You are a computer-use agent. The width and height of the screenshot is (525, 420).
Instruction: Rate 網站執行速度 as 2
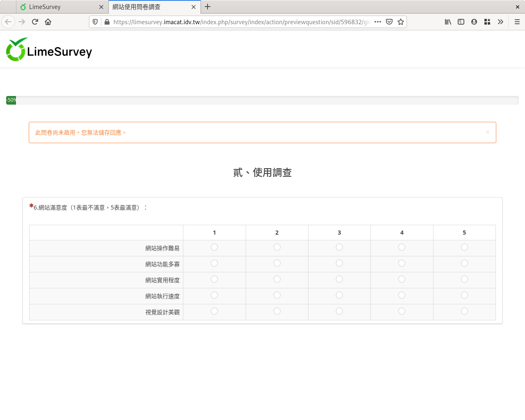click(x=277, y=295)
